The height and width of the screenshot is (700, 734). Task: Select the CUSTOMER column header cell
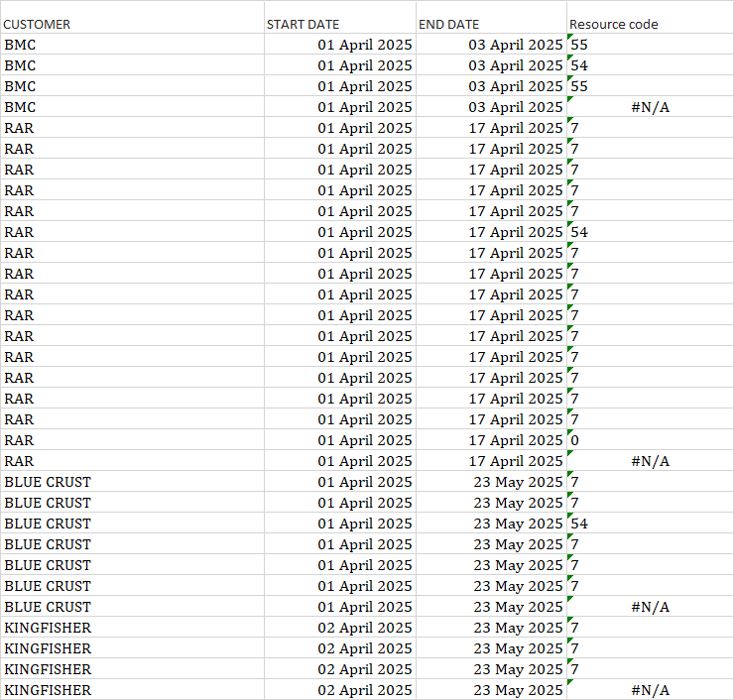click(133, 18)
